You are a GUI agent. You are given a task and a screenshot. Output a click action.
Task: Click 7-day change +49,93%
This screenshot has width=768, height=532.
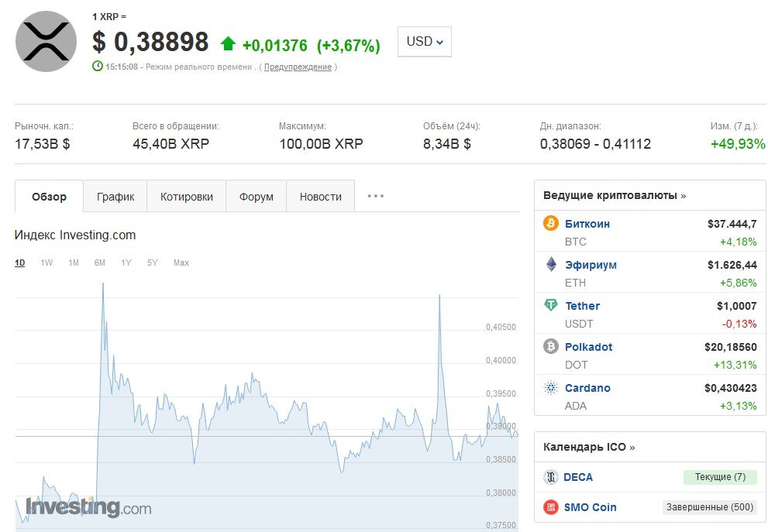(x=738, y=144)
